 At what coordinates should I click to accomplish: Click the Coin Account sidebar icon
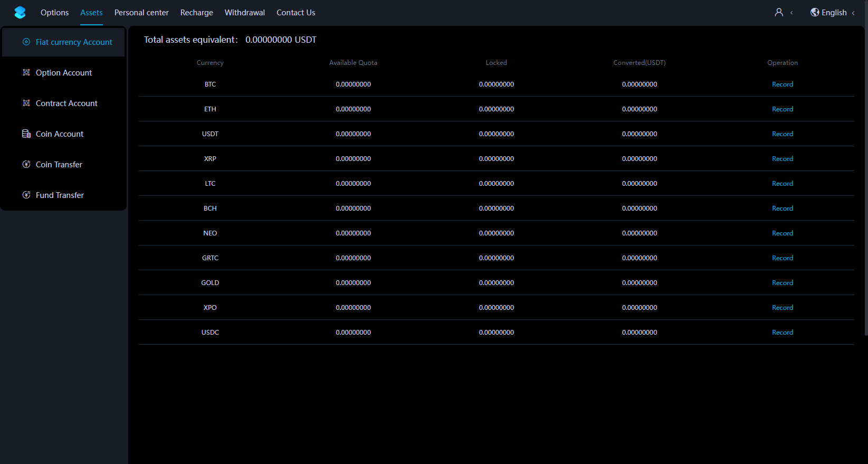(26, 134)
